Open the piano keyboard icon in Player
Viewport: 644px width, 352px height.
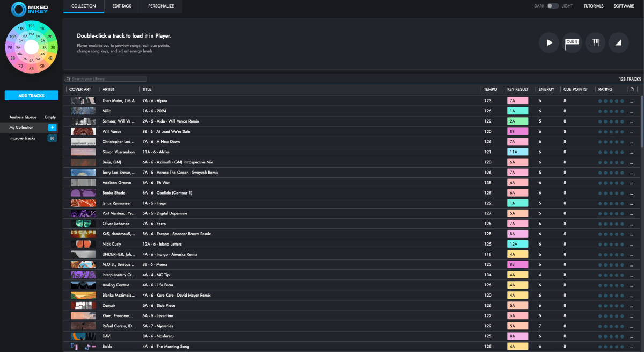pos(595,42)
